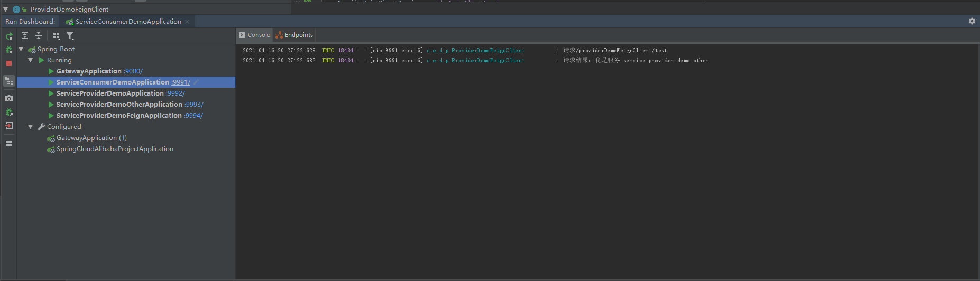Click the Running group label
Image resolution: width=980 pixels, height=281 pixels.
tap(59, 60)
